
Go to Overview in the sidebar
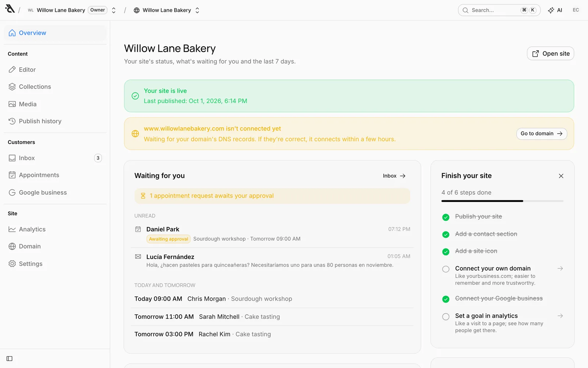pyautogui.click(x=55, y=33)
